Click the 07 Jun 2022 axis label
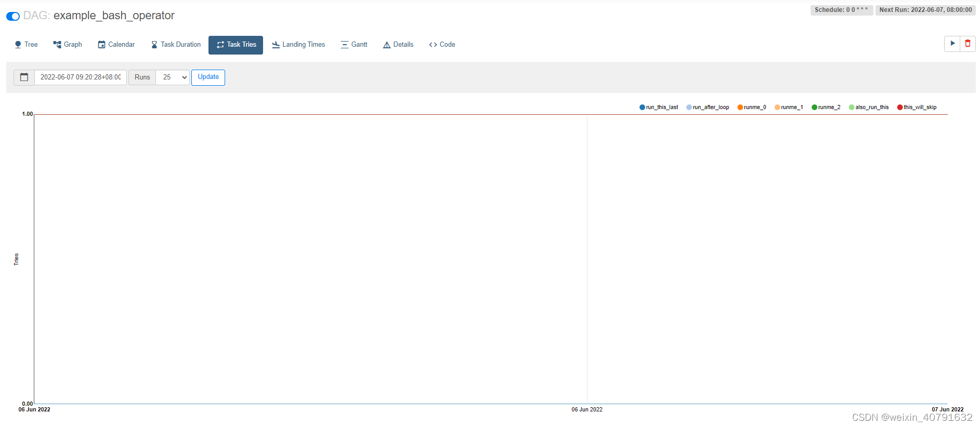The image size is (980, 427). 947,409
